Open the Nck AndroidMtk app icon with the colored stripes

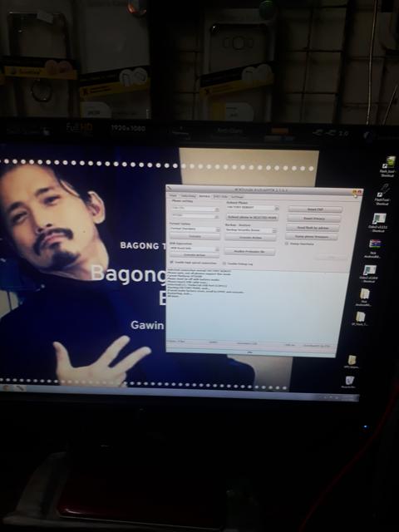pyautogui.click(x=374, y=248)
